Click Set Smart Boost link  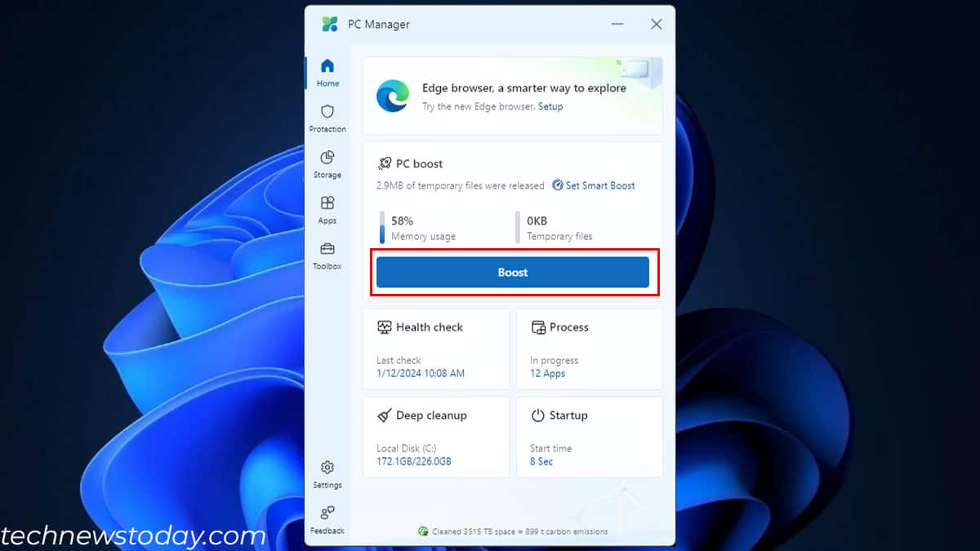[x=599, y=185]
